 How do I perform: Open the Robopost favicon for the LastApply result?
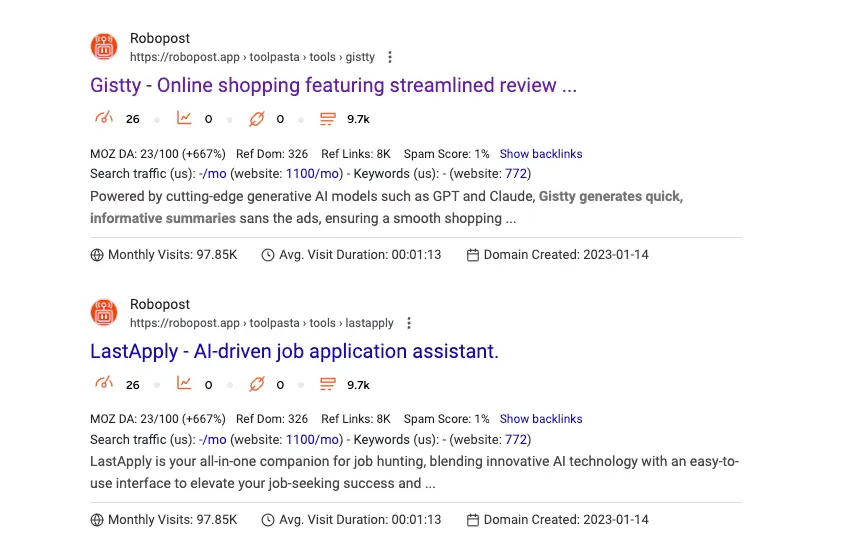click(x=104, y=313)
